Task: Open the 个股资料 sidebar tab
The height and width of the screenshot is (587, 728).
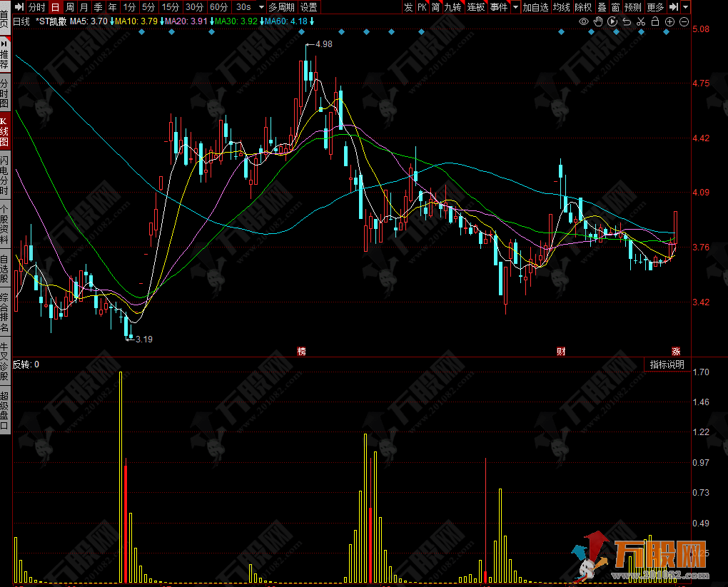Action: click(x=4, y=225)
